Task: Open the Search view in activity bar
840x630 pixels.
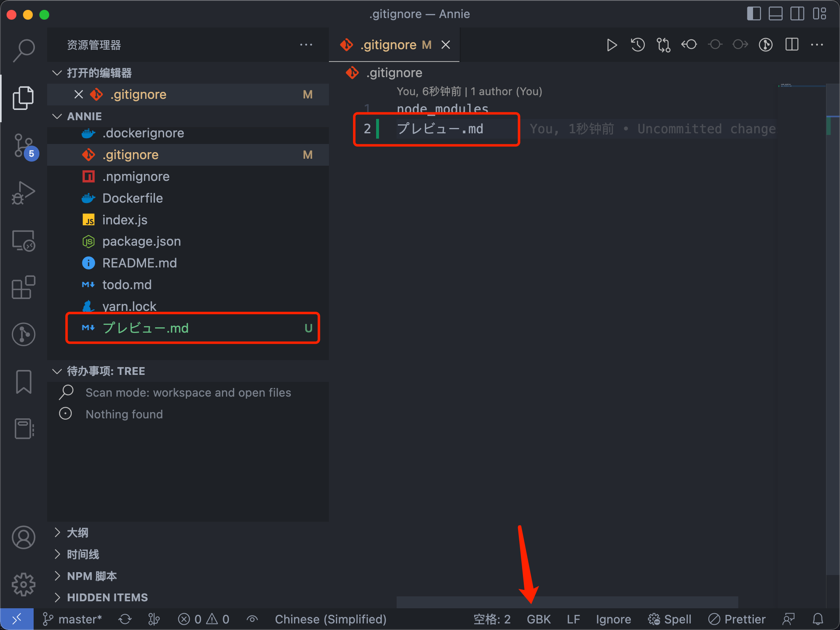Action: pyautogui.click(x=23, y=50)
